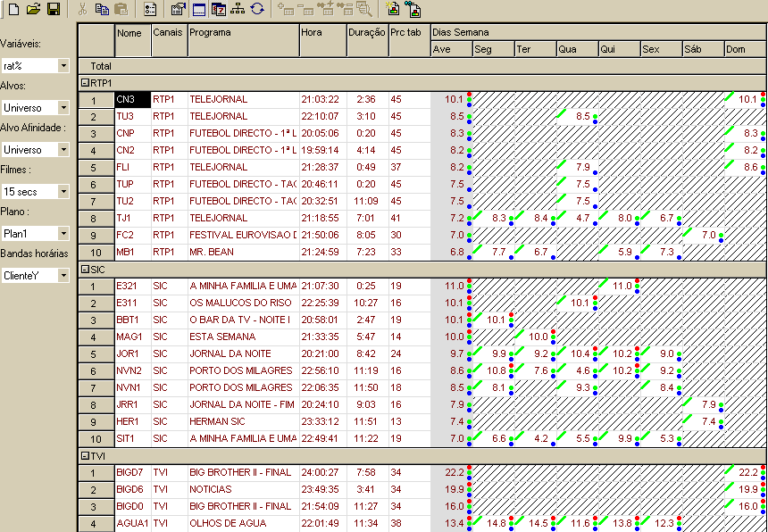
Task: Click the Dias Semana header
Action: click(598, 32)
